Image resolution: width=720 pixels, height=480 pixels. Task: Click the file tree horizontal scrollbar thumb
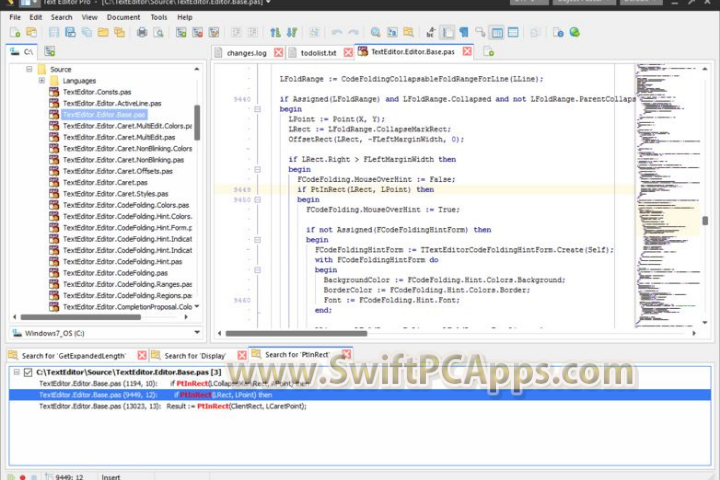[x=81, y=317]
